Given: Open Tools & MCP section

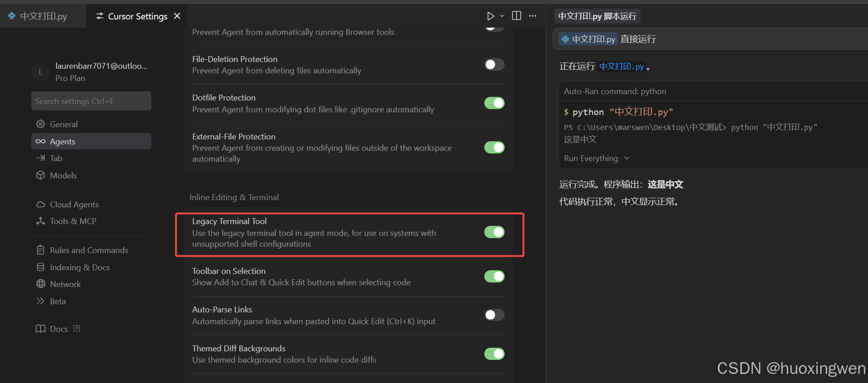Looking at the screenshot, I should 91,221.
